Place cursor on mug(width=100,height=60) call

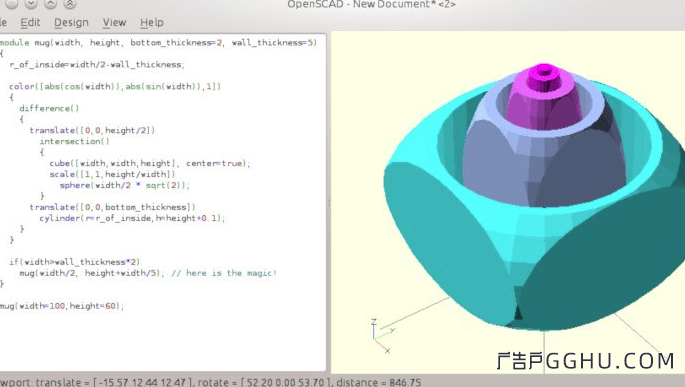pos(62,306)
